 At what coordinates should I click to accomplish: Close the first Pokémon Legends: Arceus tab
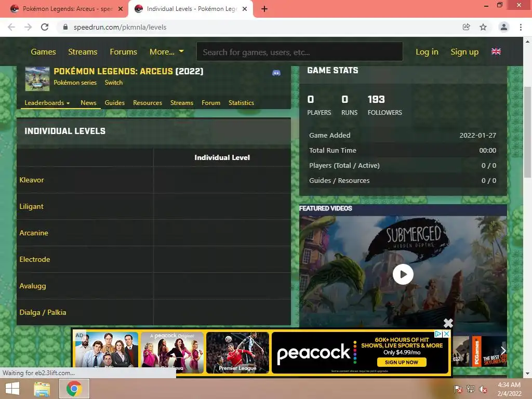pyautogui.click(x=120, y=9)
